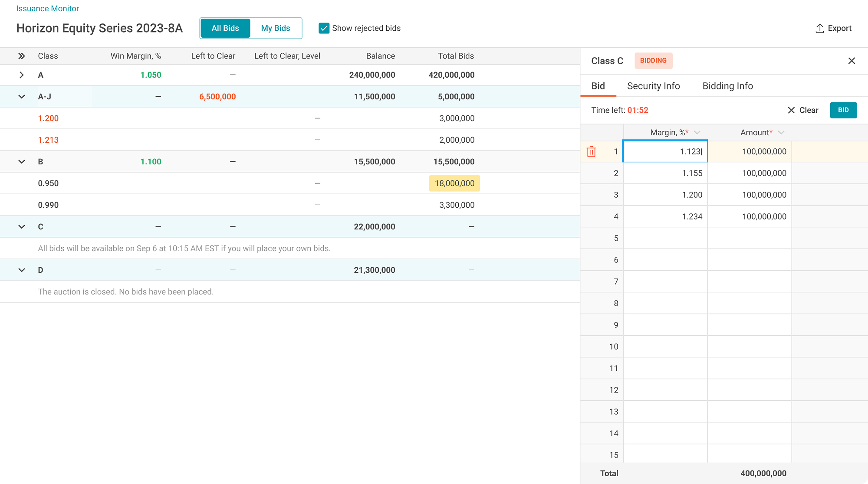The image size is (868, 484).
Task: Open the Bidding Info tab
Action: pyautogui.click(x=727, y=86)
